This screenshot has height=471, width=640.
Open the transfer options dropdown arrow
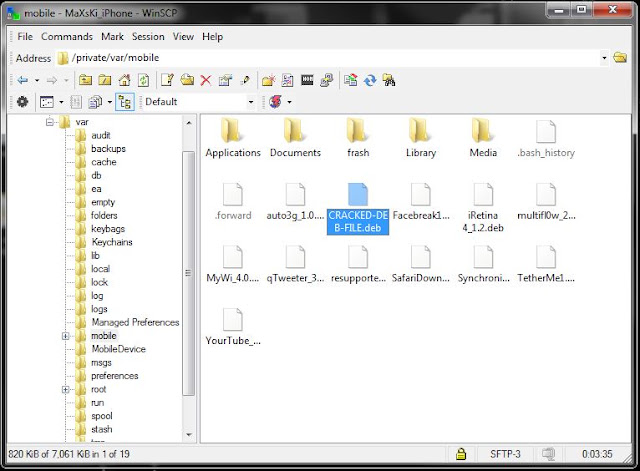click(109, 102)
